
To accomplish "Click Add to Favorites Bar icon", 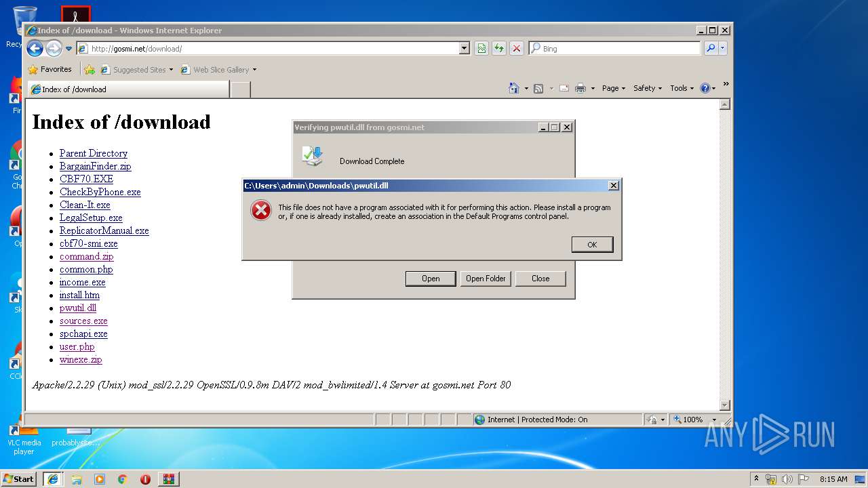I will pos(90,69).
